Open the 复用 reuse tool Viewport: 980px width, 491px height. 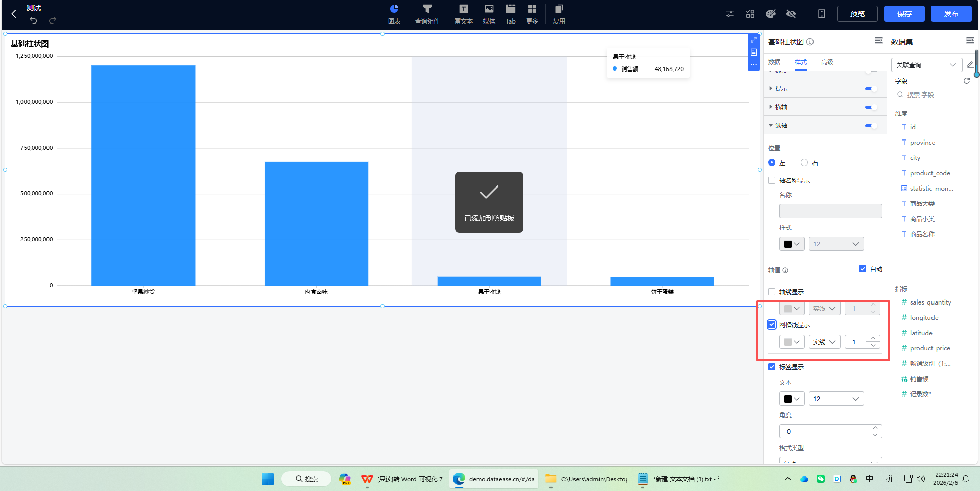click(x=559, y=14)
